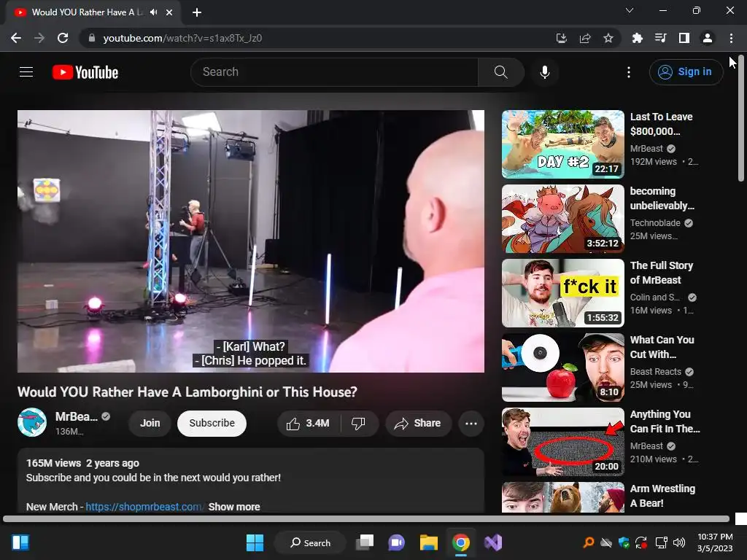Screen dimensions: 747x560
Task: Open Chrome profile icon
Action: 708,38
